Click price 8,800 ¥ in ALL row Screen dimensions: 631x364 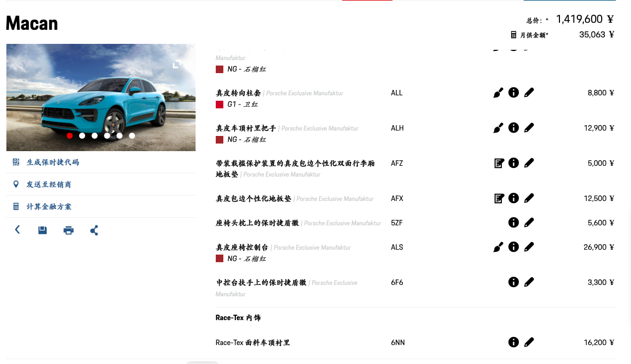(x=601, y=93)
